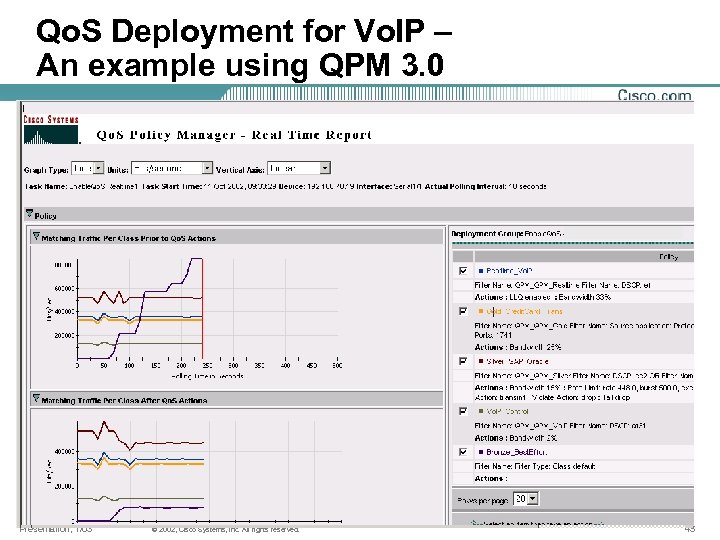
Task: Click the QoS Policy Manager report title
Action: pyautogui.click(x=234, y=135)
